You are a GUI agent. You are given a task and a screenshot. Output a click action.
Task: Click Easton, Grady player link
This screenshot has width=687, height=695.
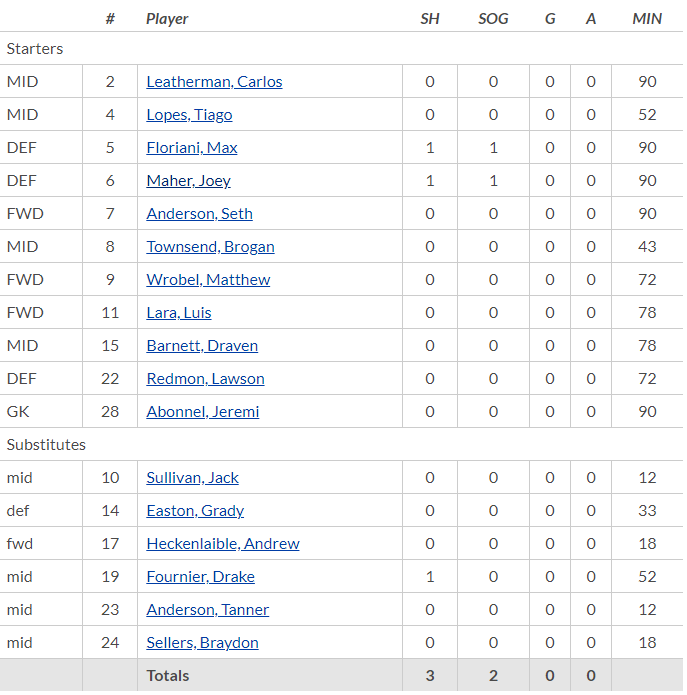click(x=195, y=511)
